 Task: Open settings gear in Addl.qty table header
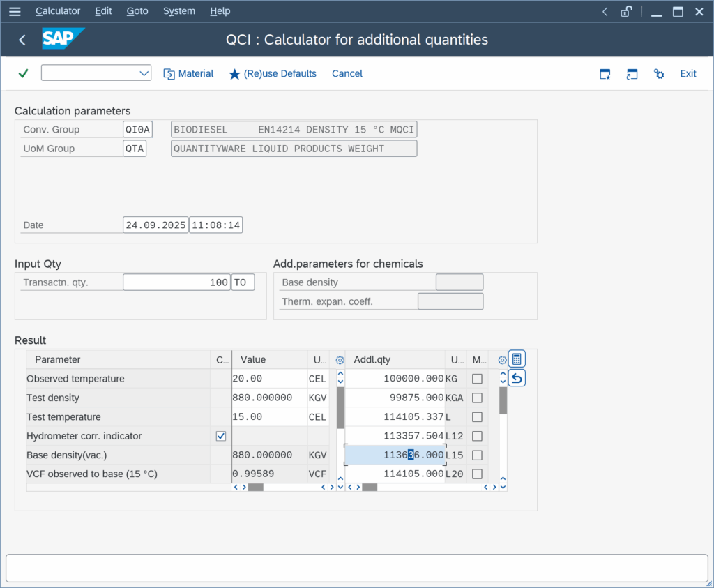(502, 360)
